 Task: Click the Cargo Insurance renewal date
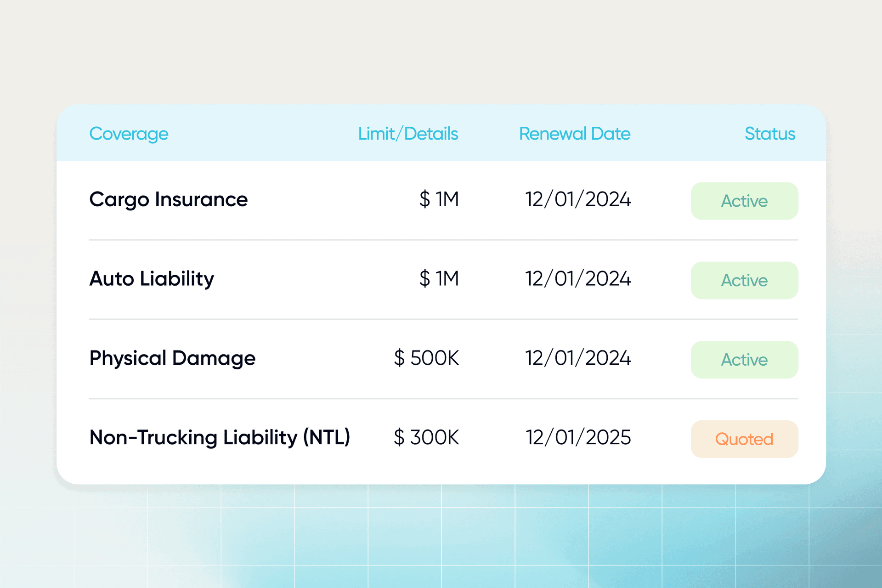click(x=578, y=199)
